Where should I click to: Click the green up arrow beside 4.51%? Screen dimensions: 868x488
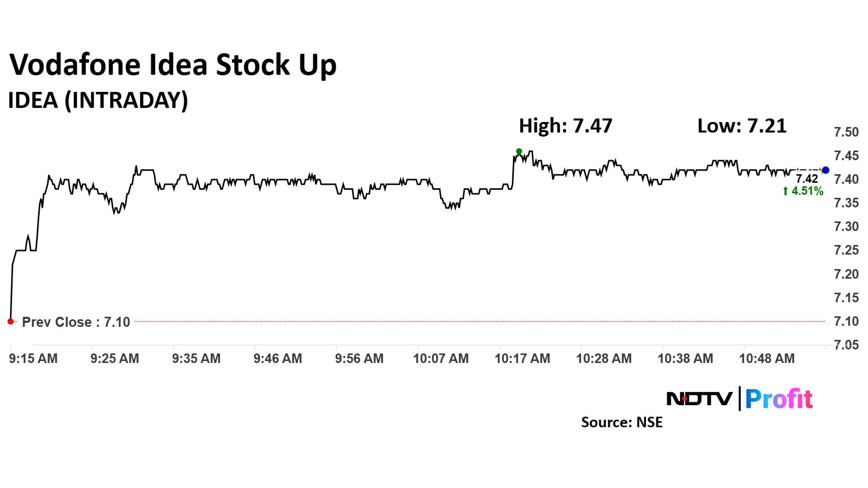pyautogui.click(x=786, y=191)
